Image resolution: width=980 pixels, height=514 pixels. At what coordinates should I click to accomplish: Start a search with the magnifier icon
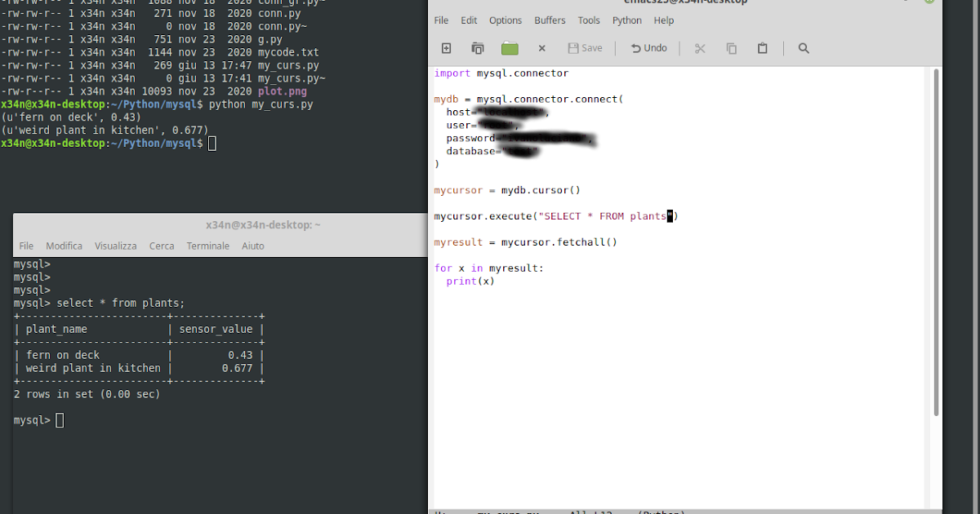pyautogui.click(x=803, y=48)
